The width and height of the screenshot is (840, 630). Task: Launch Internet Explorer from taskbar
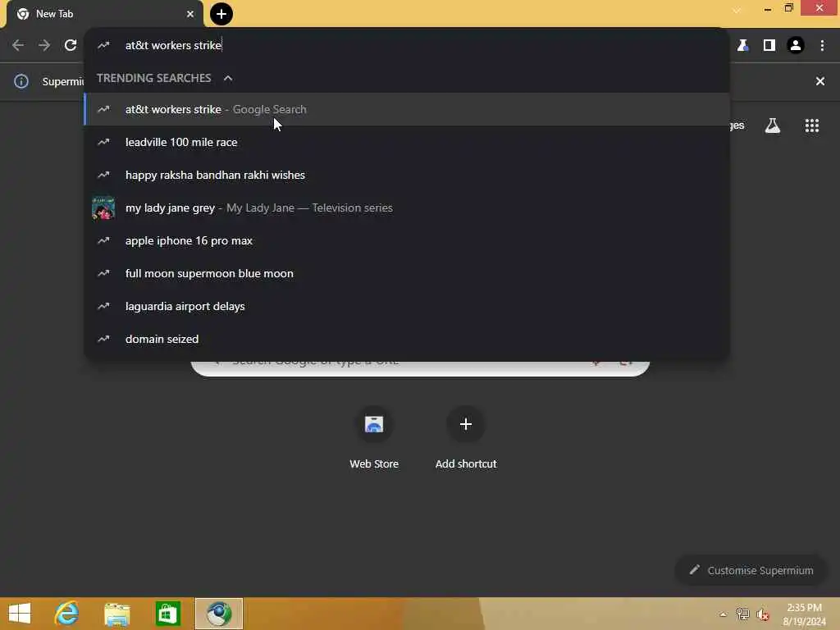pyautogui.click(x=67, y=614)
